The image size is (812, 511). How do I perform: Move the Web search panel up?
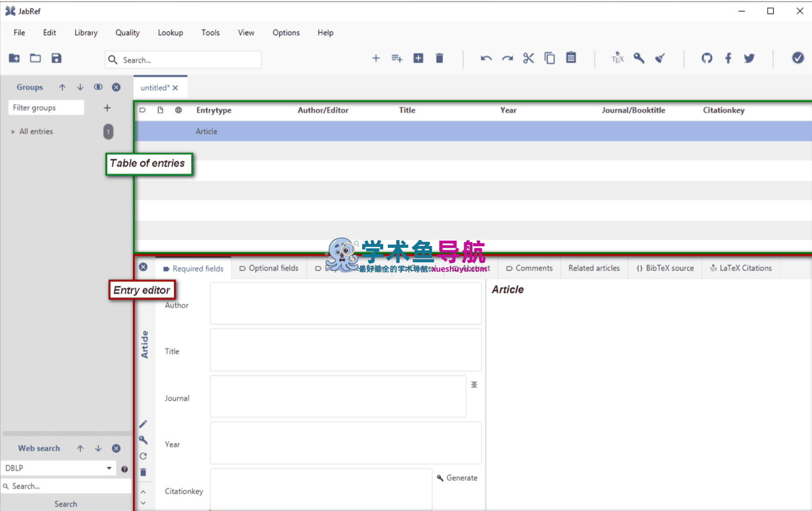81,448
